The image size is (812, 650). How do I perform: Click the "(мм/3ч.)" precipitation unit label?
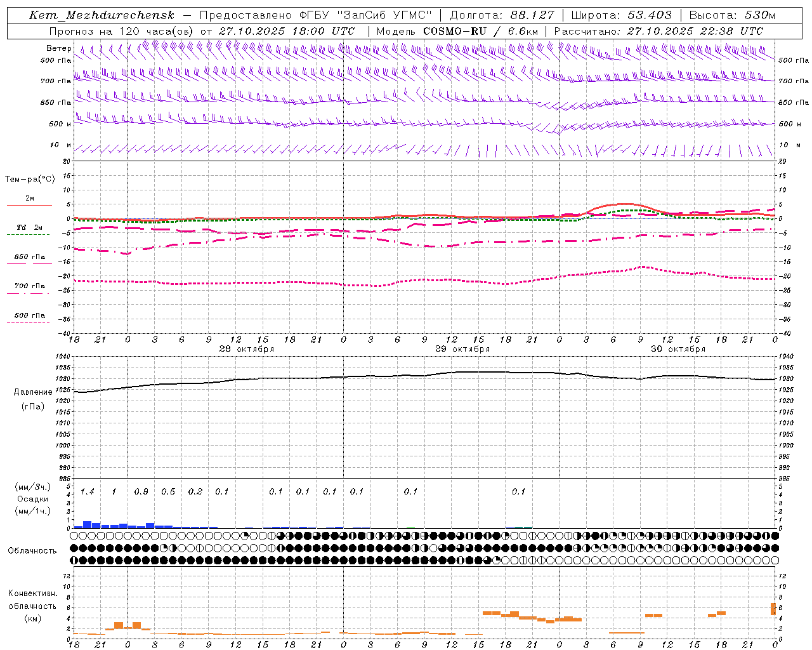33,487
